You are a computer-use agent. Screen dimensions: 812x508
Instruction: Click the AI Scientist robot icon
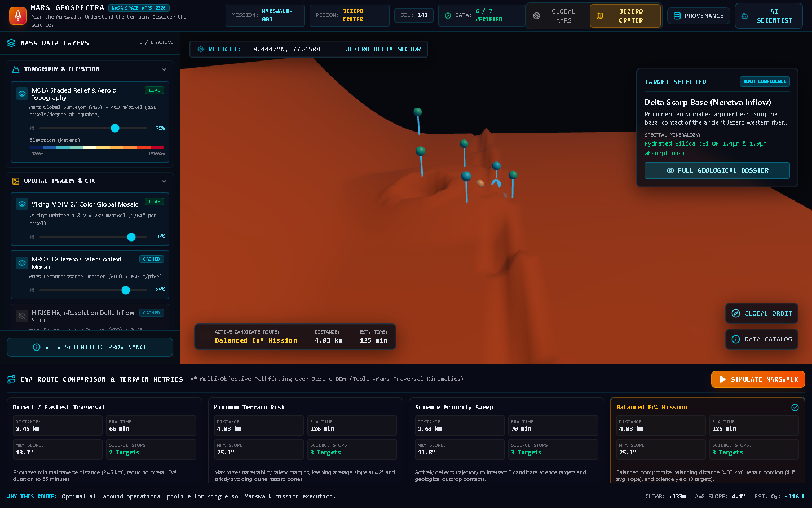pyautogui.click(x=745, y=16)
